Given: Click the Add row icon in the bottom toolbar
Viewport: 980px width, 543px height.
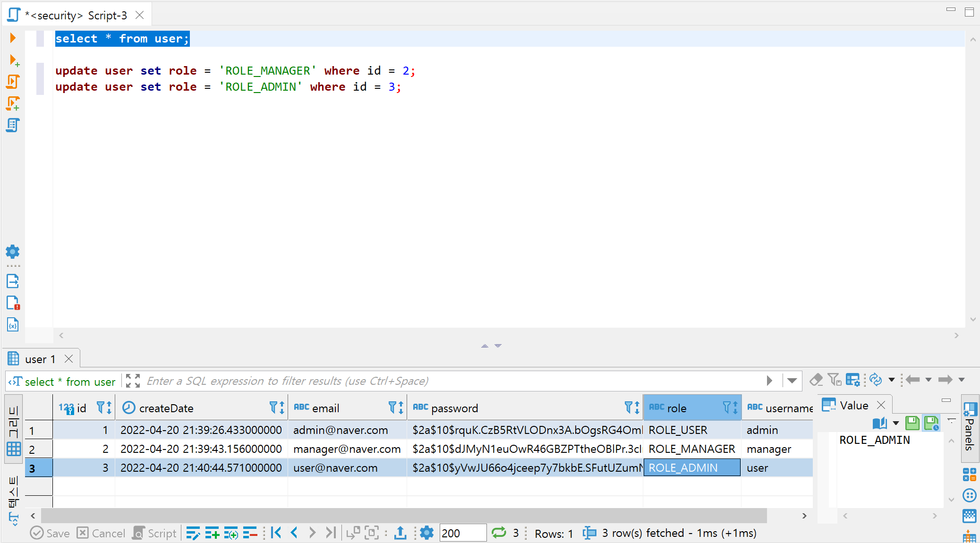Looking at the screenshot, I should 212,533.
